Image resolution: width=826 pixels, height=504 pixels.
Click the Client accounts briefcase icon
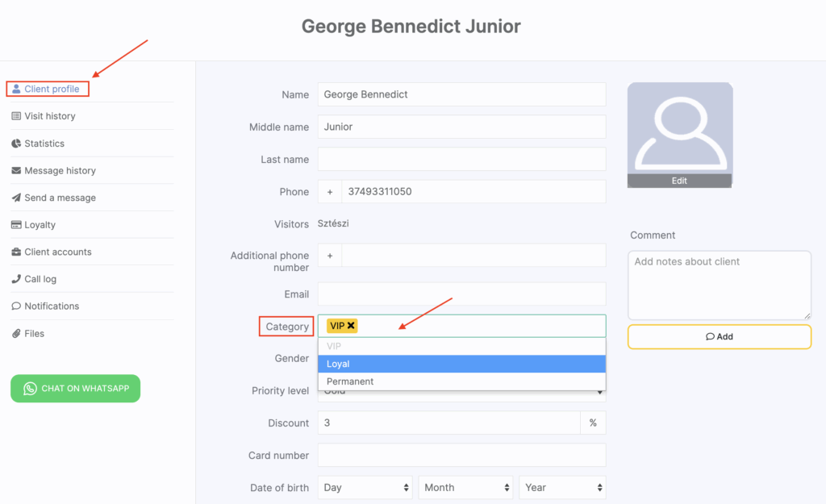16,252
